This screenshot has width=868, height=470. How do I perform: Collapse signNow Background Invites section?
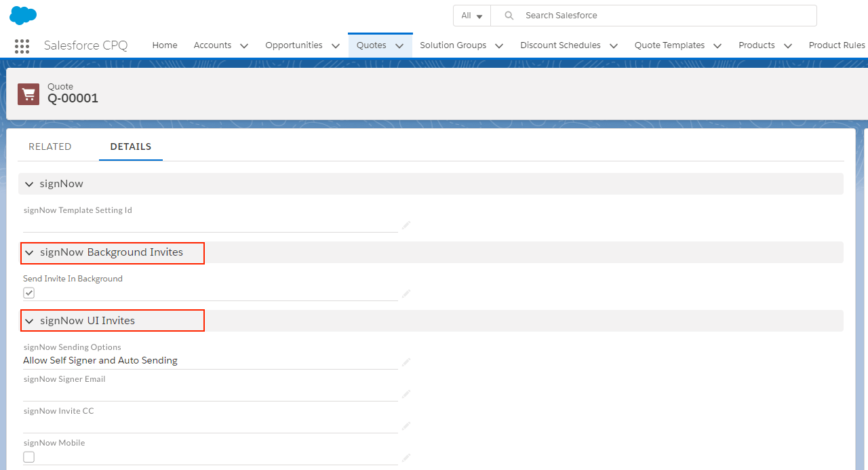click(x=29, y=252)
